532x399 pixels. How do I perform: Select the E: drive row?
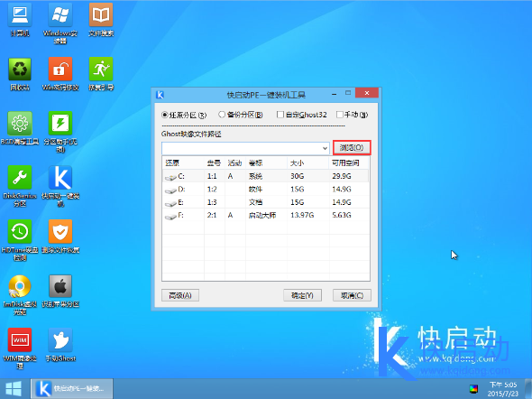pyautogui.click(x=266, y=202)
